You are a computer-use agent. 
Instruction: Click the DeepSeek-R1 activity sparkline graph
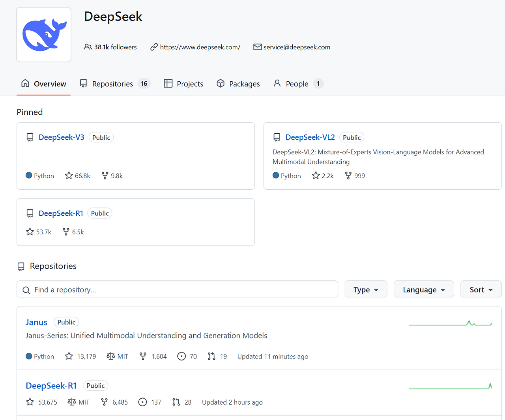click(x=451, y=386)
